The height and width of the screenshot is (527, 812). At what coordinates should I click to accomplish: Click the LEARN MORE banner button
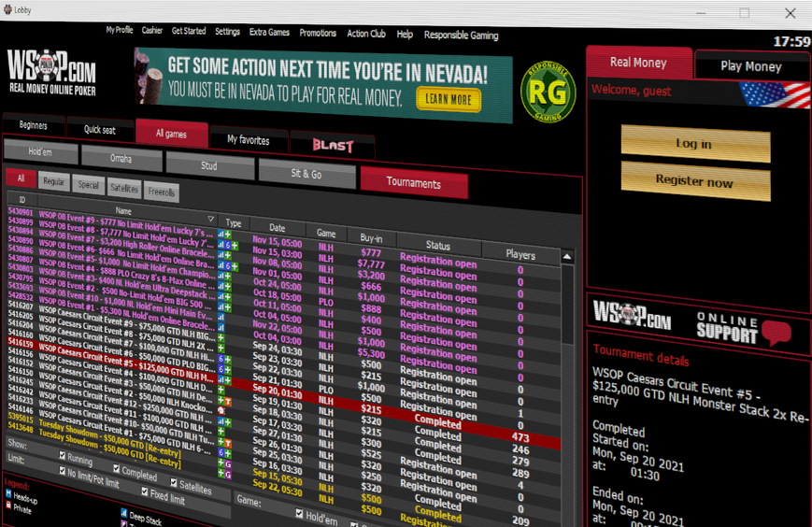tap(449, 99)
